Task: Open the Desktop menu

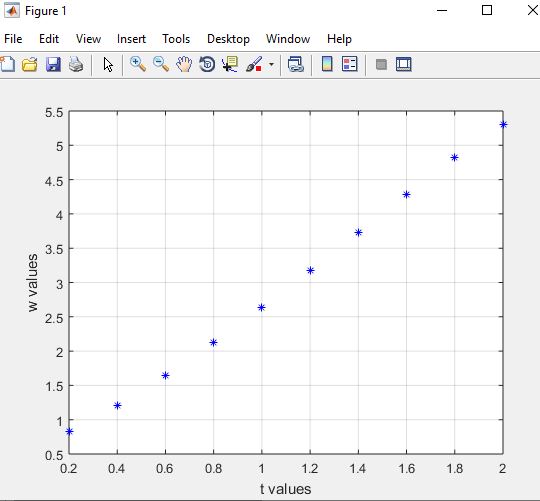Action: tap(228, 39)
